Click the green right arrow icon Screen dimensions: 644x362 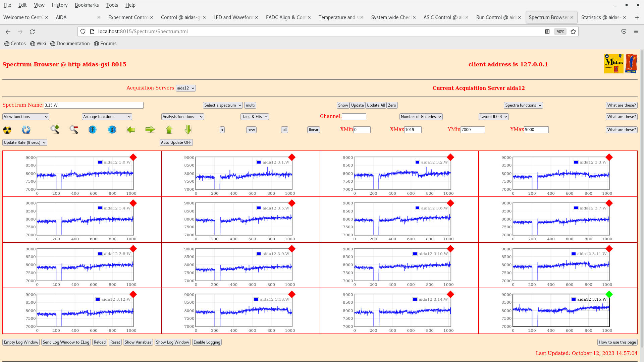150,130
